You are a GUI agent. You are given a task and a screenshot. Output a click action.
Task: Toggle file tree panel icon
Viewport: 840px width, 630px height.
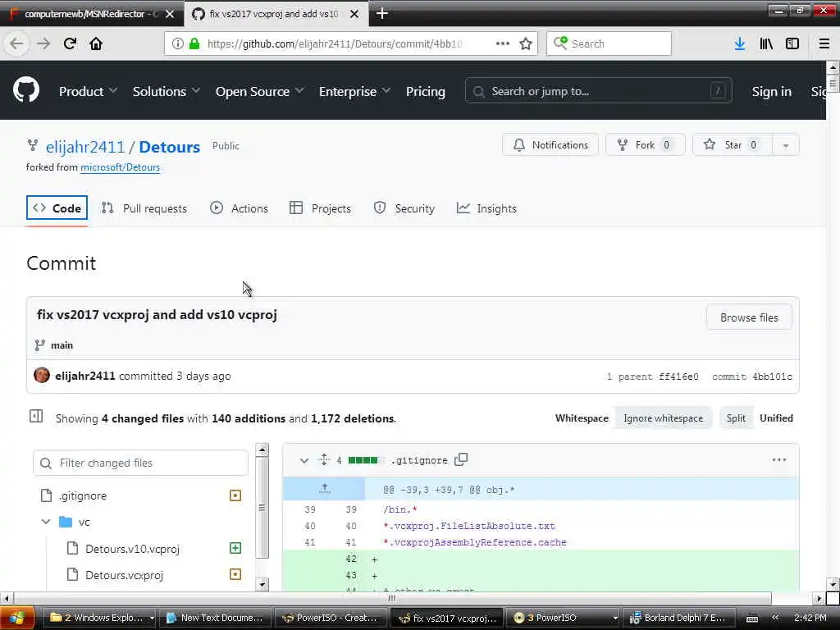coord(36,416)
